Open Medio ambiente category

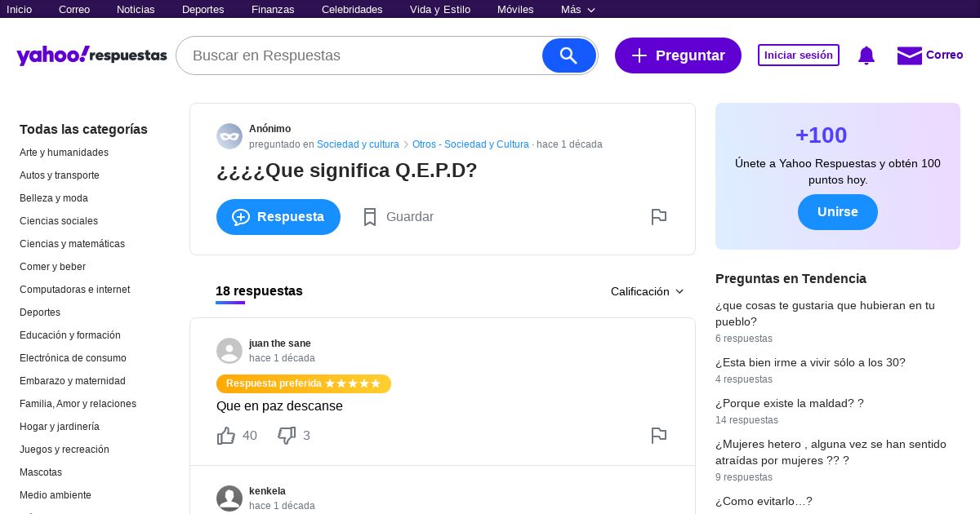pyautogui.click(x=56, y=495)
